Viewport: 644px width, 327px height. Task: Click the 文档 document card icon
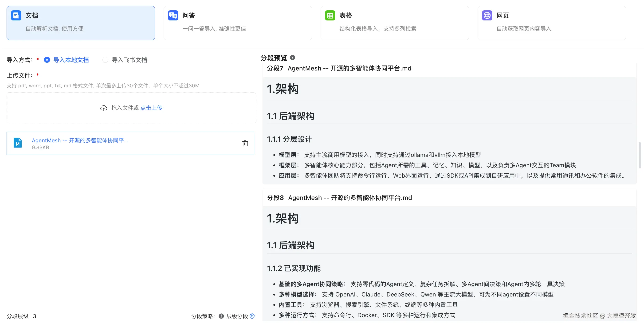point(16,15)
